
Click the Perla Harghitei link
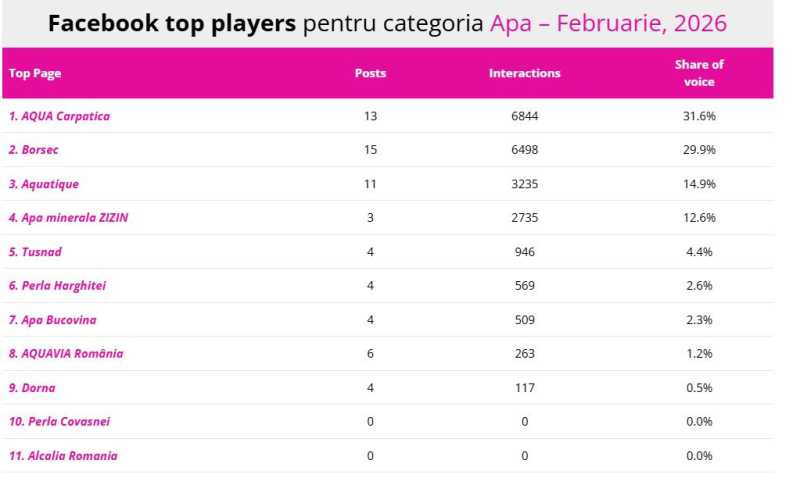(57, 286)
